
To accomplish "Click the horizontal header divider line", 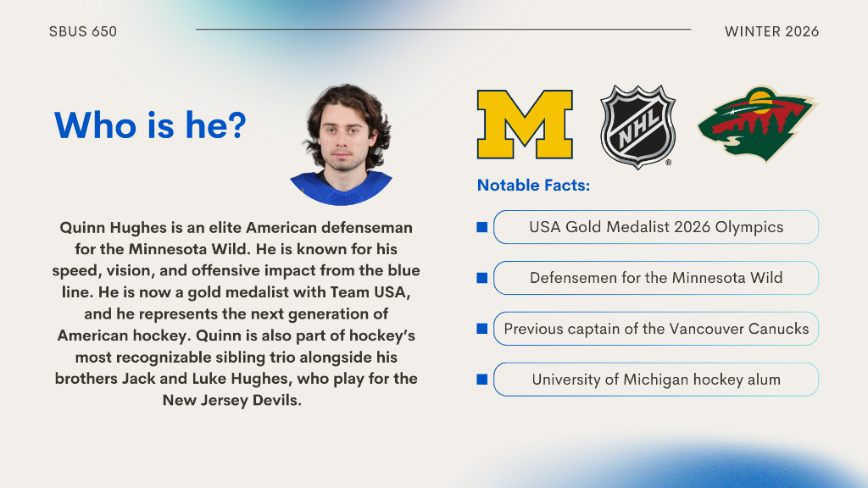I will tap(443, 30).
